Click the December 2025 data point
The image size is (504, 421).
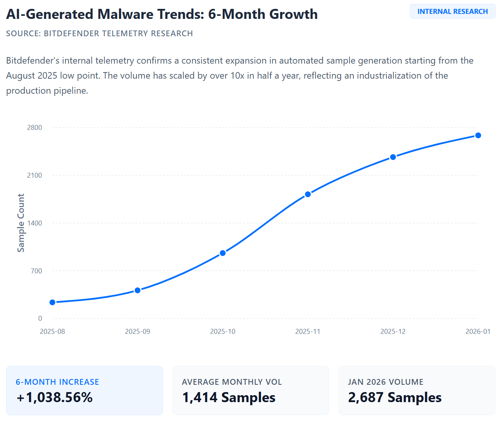pyautogui.click(x=393, y=157)
